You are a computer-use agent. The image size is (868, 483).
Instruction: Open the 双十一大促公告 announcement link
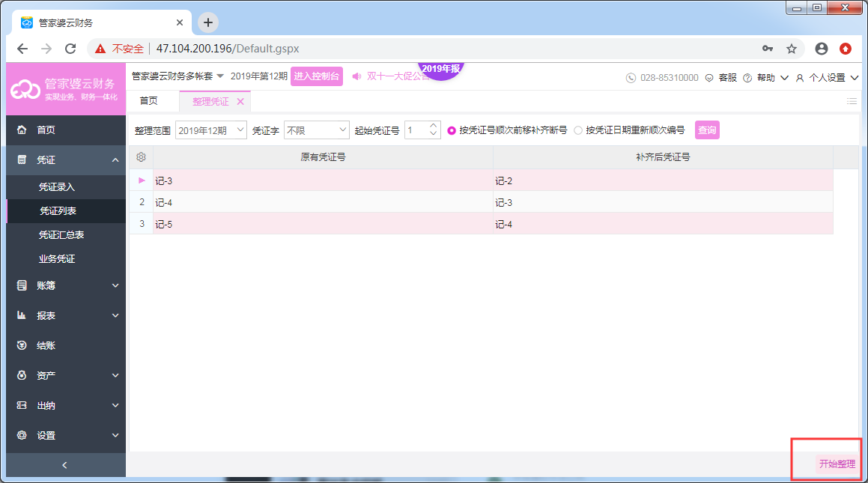click(398, 76)
